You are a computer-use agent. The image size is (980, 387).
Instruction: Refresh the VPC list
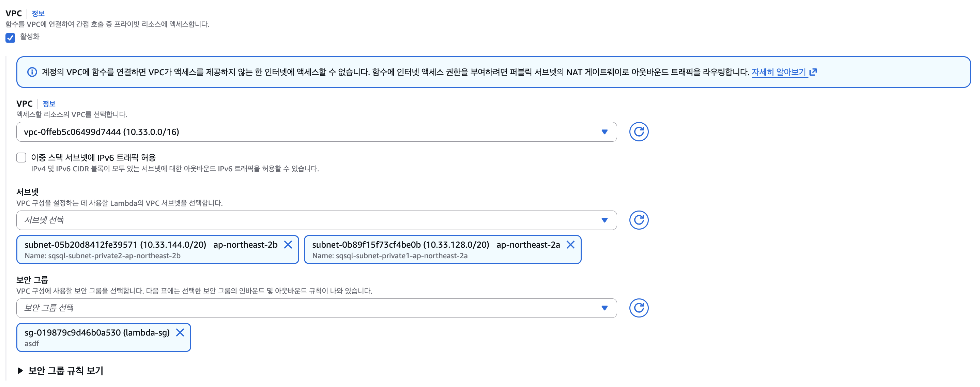(x=638, y=132)
